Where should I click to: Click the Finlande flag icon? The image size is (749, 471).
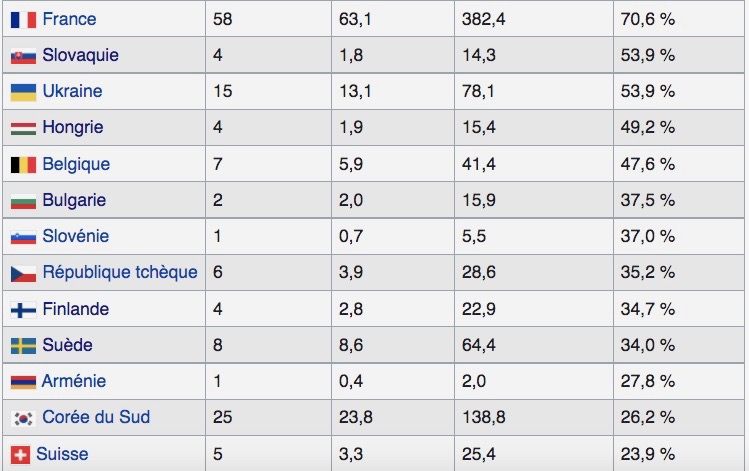pos(23,310)
